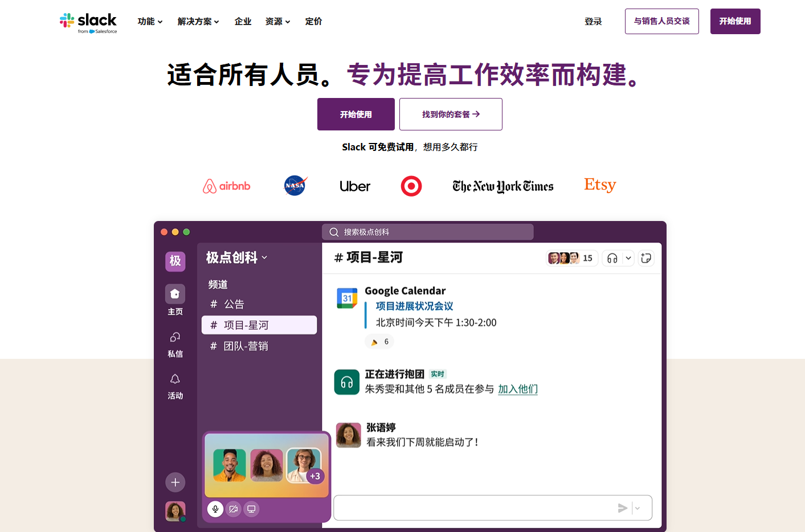The width and height of the screenshot is (805, 532).
Task: Expand the 解决方案 menu
Action: point(198,22)
